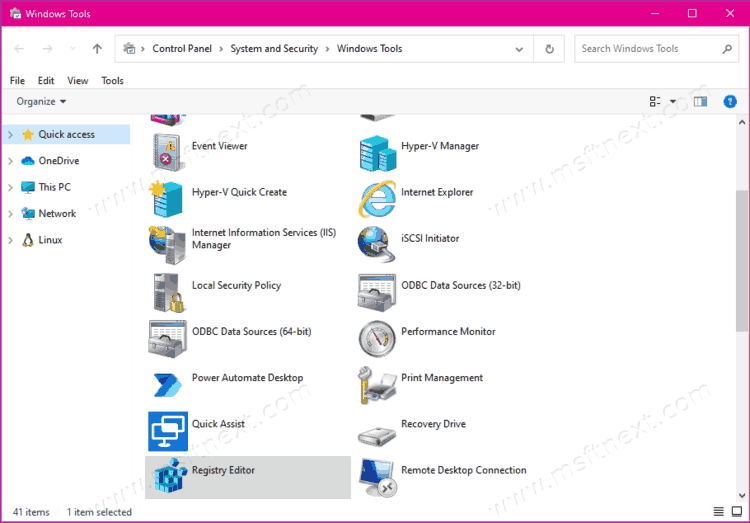Open the recent locations dropdown arrow

(x=72, y=49)
